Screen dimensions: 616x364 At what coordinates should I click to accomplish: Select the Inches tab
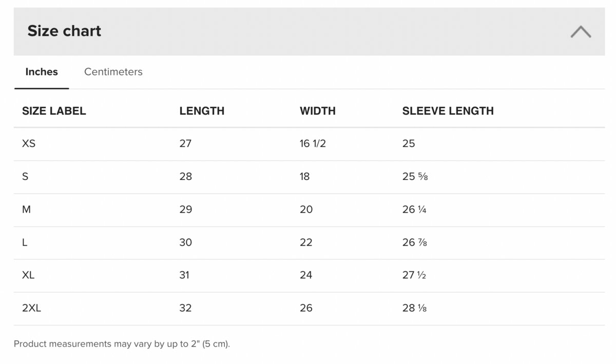42,72
